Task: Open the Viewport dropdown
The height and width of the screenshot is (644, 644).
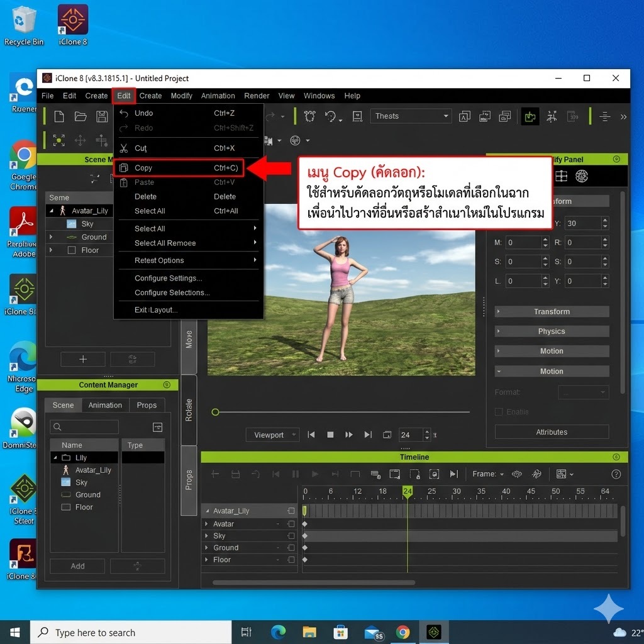Action: (272, 435)
